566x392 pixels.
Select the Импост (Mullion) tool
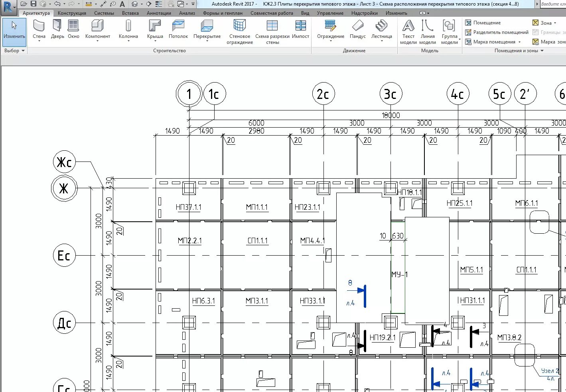click(x=300, y=30)
